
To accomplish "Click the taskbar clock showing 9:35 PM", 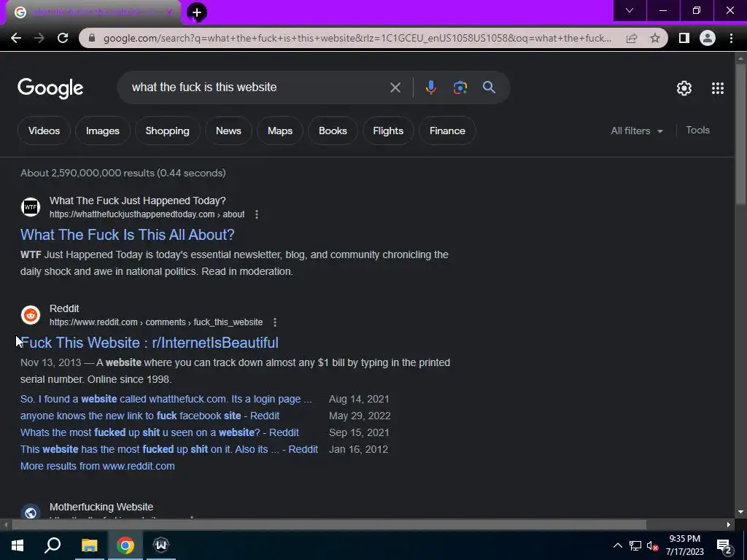I will tap(684, 545).
